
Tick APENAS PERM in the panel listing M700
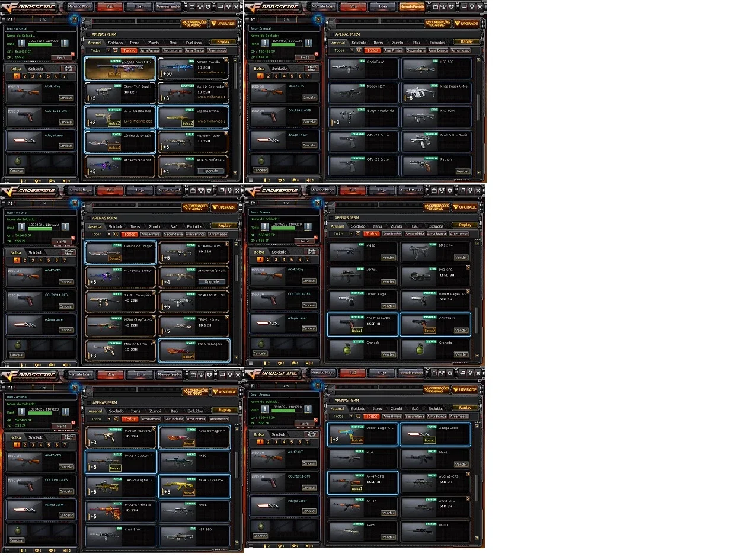point(331,400)
